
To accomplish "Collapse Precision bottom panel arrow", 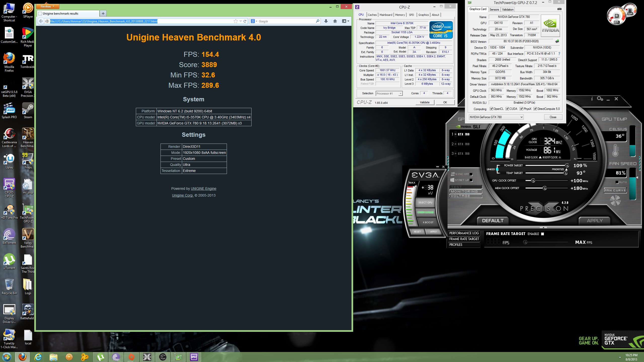I will [x=543, y=228].
